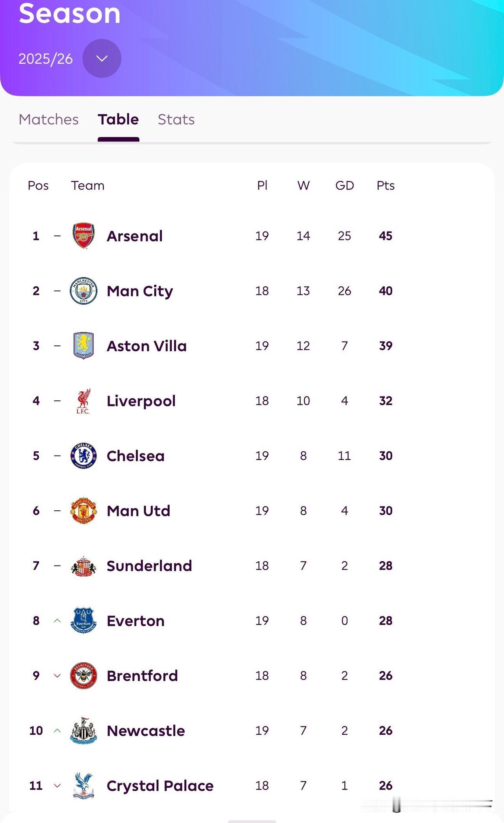The height and width of the screenshot is (823, 504).
Task: Click the Chelsea lion badge
Action: pyautogui.click(x=83, y=456)
